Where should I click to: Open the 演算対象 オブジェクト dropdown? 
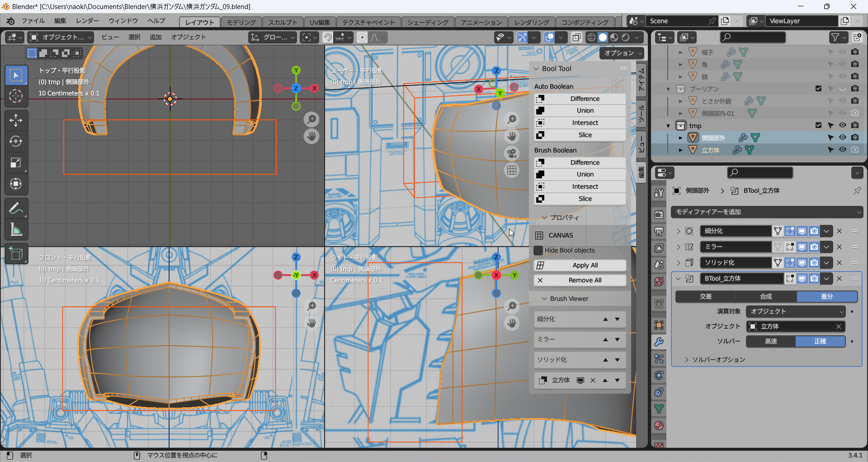(795, 311)
